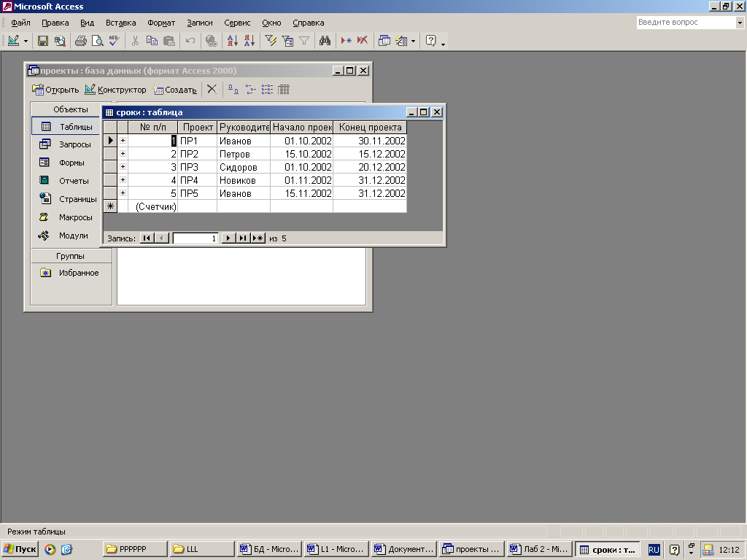
Task: Open the help question box dropdown arrow
Action: point(740,23)
